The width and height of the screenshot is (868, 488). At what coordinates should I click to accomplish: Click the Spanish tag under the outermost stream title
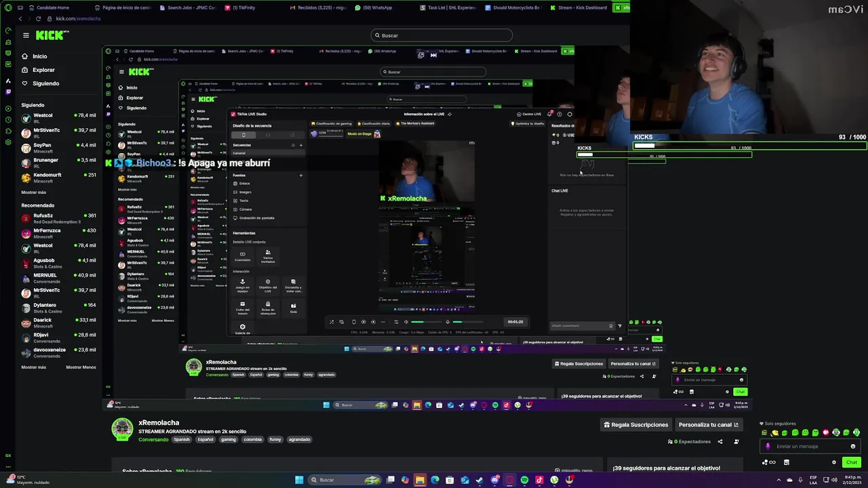182,439
